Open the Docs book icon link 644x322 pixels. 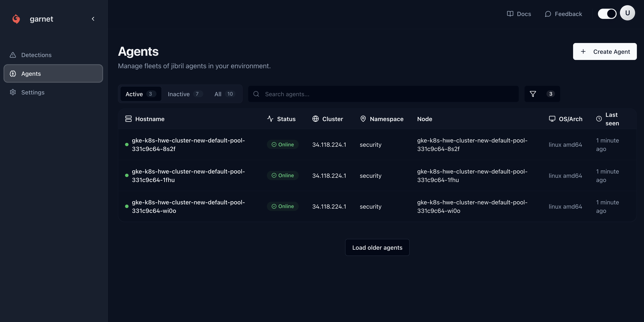(510, 14)
